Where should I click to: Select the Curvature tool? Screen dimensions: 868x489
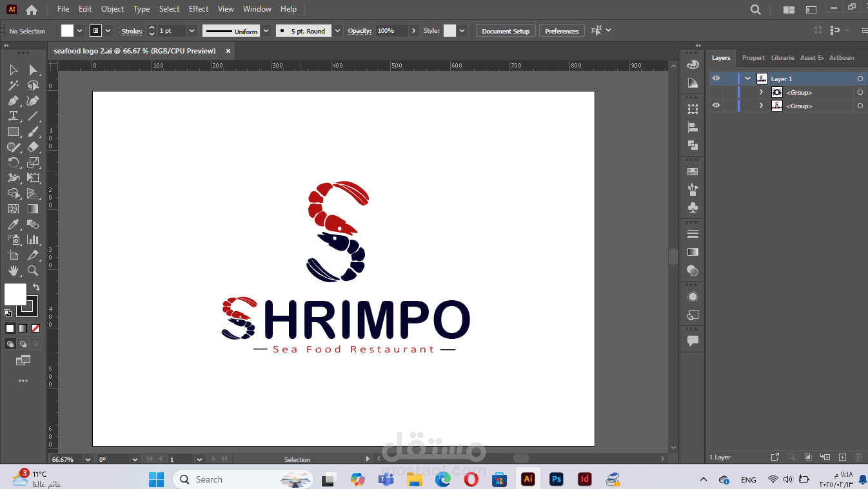click(x=34, y=101)
